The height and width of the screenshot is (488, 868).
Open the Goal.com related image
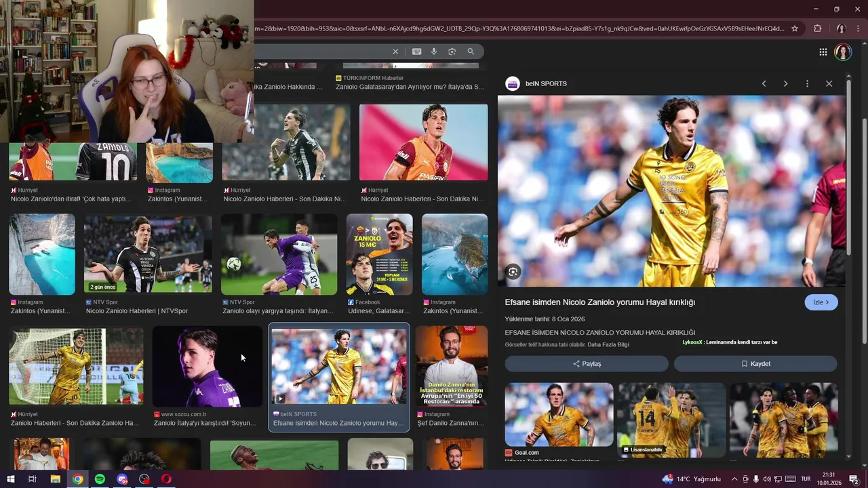[x=559, y=414]
